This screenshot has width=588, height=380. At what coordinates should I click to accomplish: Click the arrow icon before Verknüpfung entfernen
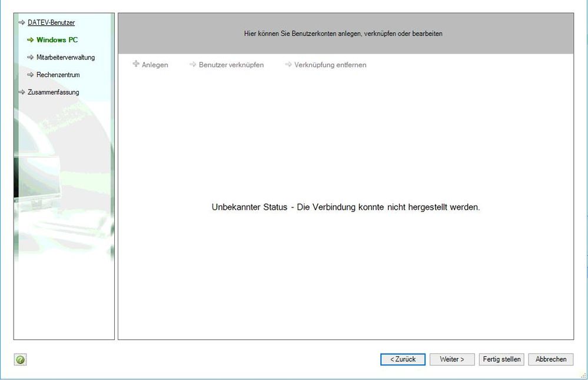(288, 65)
